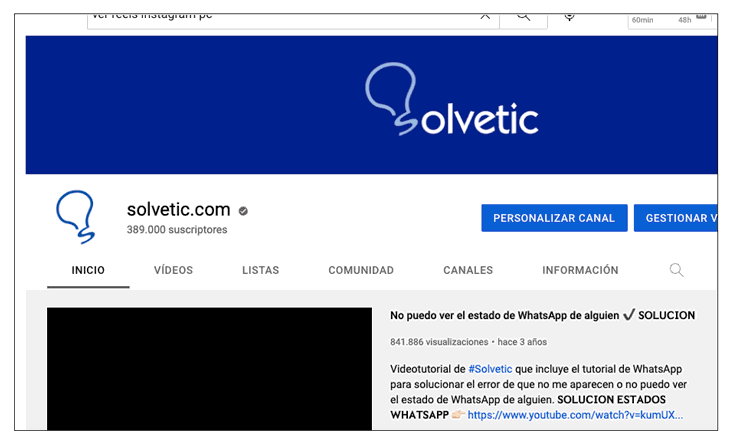Open video title about estado de WhatsApp
Image resolution: width=730 pixels, height=442 pixels.
[542, 315]
